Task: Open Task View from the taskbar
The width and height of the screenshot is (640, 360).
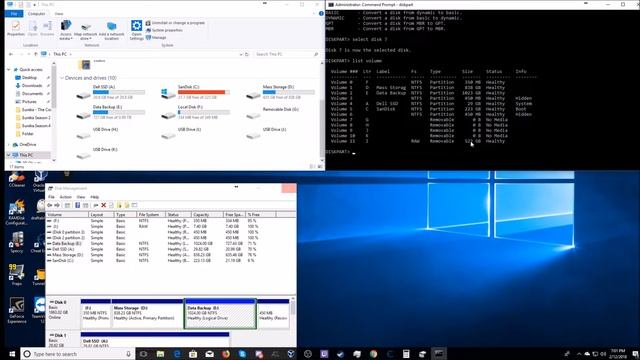Action: [144, 354]
